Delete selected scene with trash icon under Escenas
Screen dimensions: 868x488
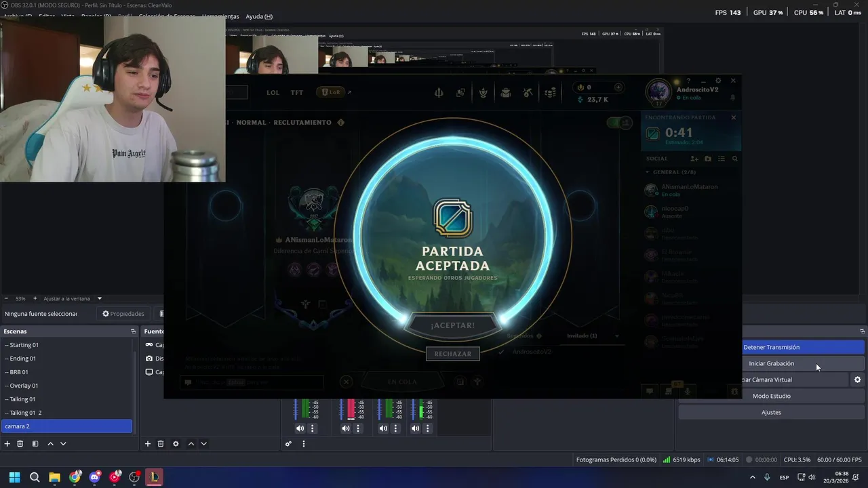coord(20,444)
